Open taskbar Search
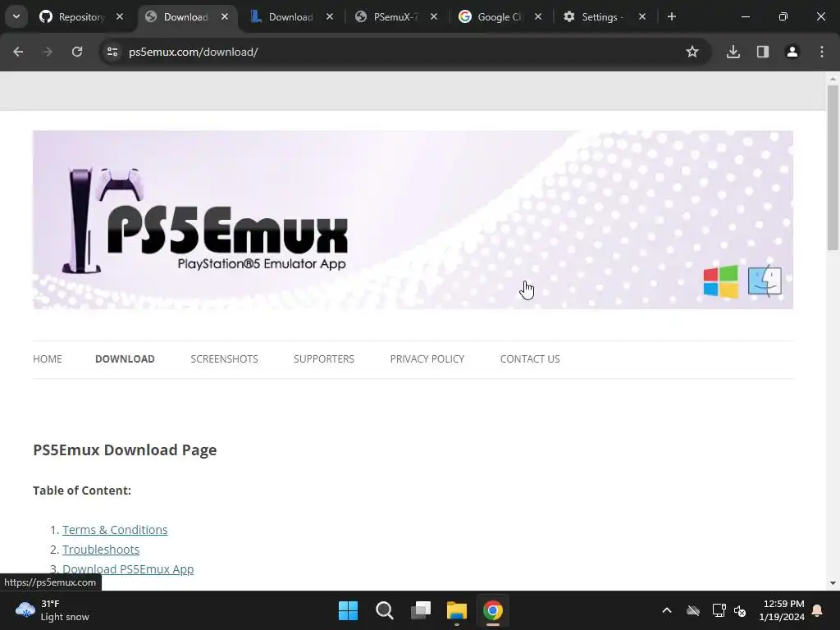 [384, 610]
